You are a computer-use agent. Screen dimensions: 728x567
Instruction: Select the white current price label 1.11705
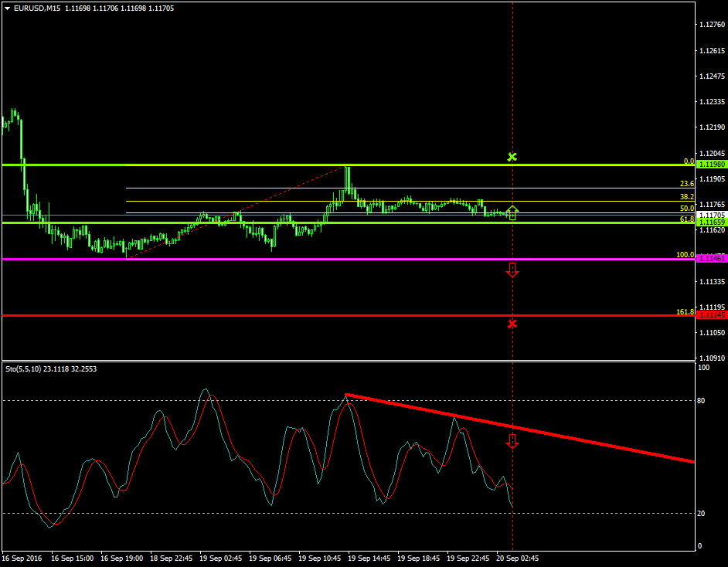[711, 215]
